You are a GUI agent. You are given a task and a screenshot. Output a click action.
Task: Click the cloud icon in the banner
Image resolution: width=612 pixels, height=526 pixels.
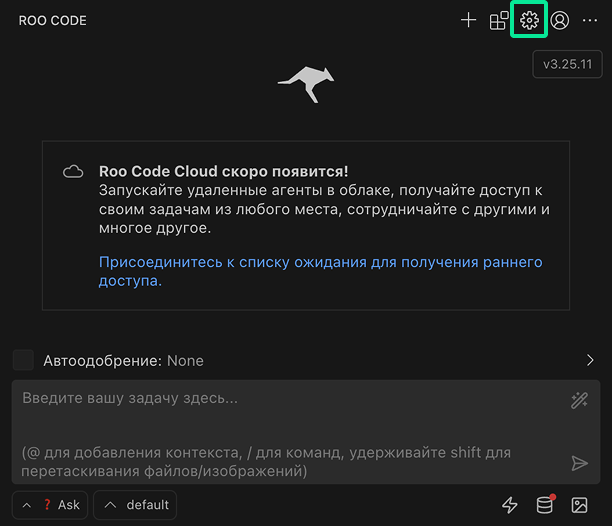pos(73,172)
